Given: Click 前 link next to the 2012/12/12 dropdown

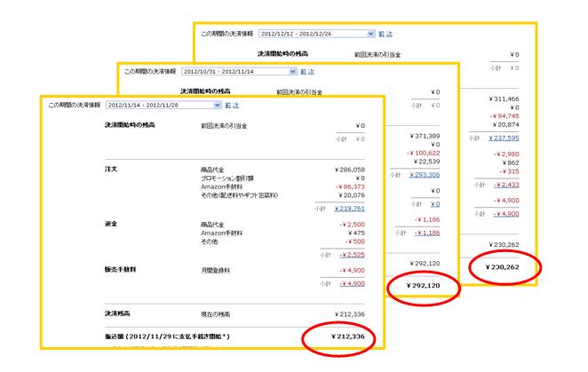Looking at the screenshot, I should pos(381,33).
